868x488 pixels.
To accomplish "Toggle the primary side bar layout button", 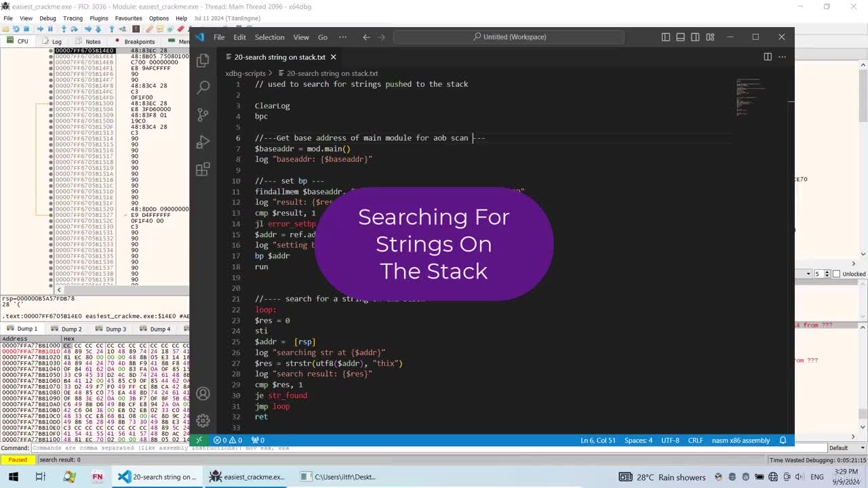I will tap(666, 37).
